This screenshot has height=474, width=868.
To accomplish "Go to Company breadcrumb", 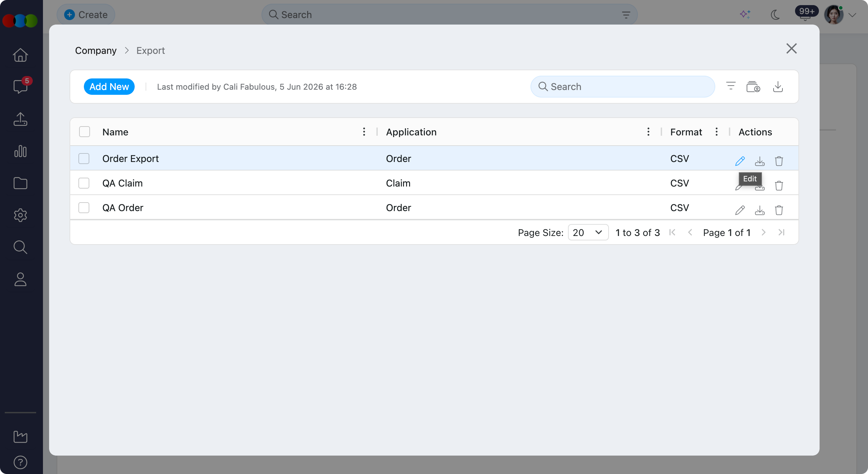I will coord(96,50).
